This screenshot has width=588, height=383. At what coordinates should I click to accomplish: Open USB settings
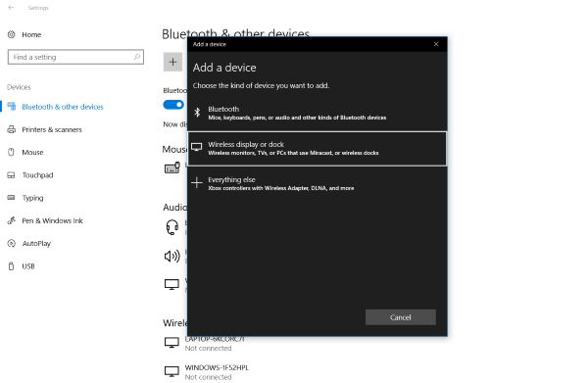[x=28, y=266]
